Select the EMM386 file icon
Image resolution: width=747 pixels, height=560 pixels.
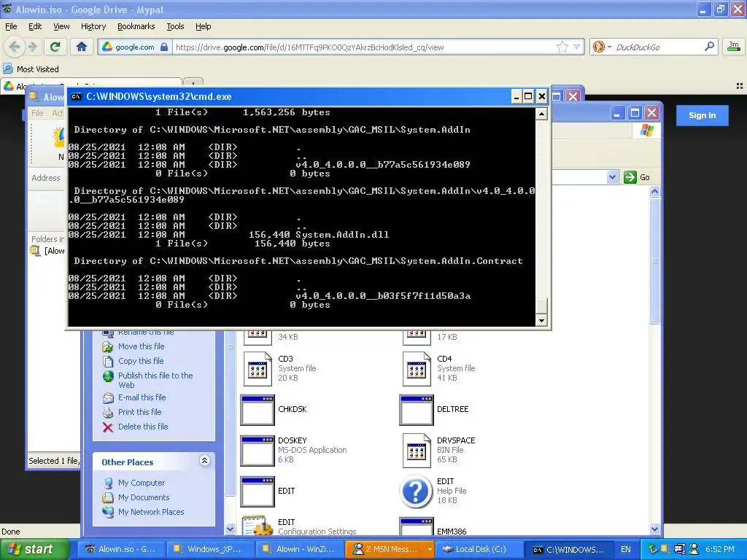coord(417,526)
